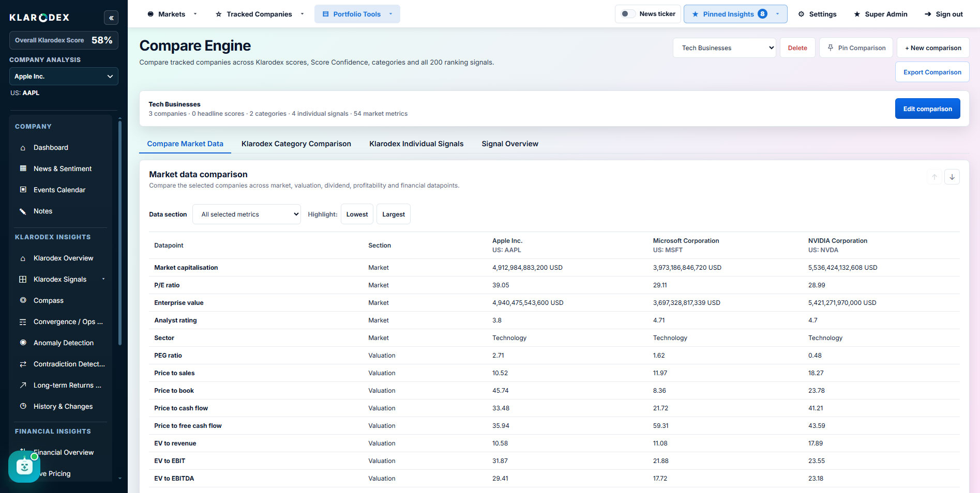980x493 pixels.
Task: Switch to Klarodex Category Comparison tab
Action: click(296, 144)
